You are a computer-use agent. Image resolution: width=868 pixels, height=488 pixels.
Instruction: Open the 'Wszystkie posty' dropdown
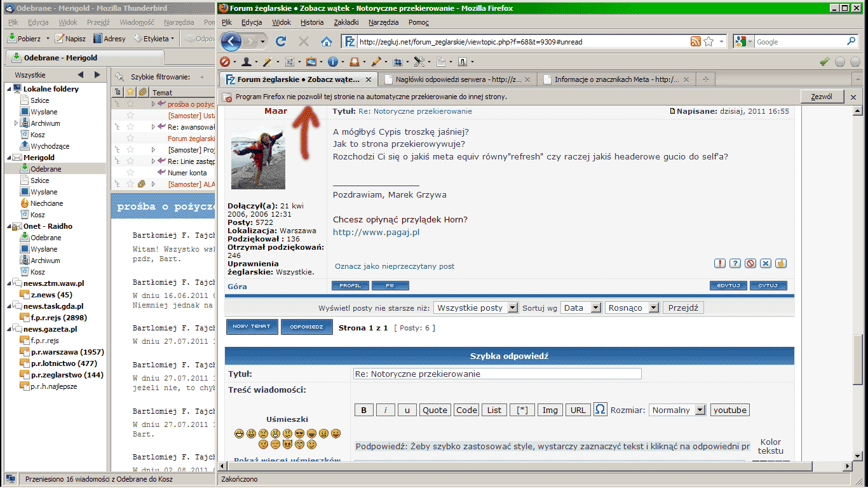(477, 308)
